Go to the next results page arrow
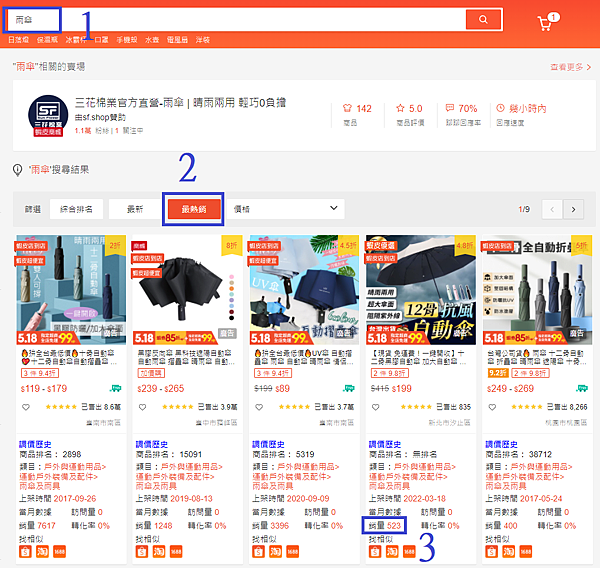Screen dimensions: 600x568 [x=573, y=209]
